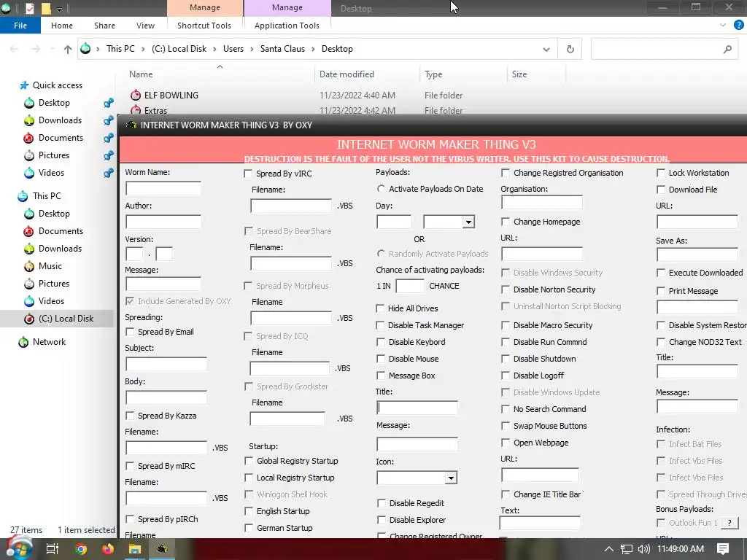Viewport: 747px width, 560px height.
Task: Click the Music folder icon under This PC
Action: [x=29, y=266]
